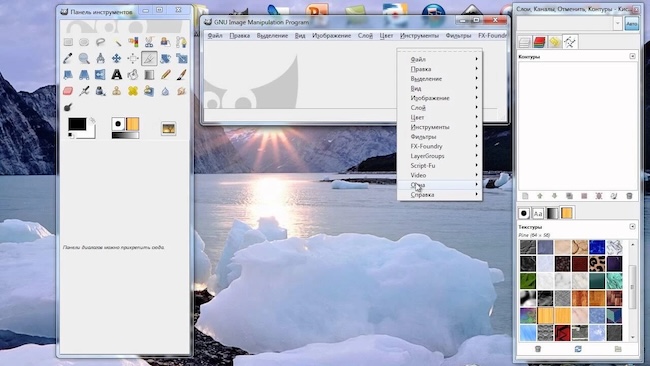The image size is (650, 366).
Task: Click the refresh patterns button
Action: [x=578, y=349]
